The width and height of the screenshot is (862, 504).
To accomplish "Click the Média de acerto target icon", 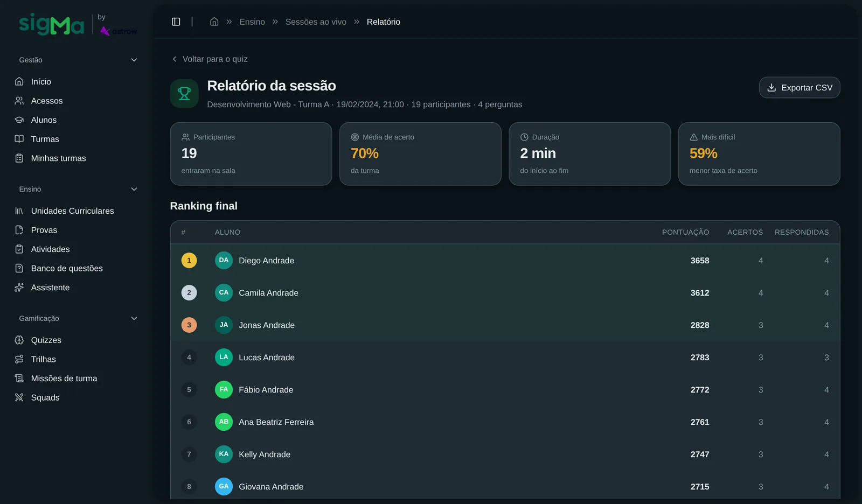I will (x=355, y=137).
